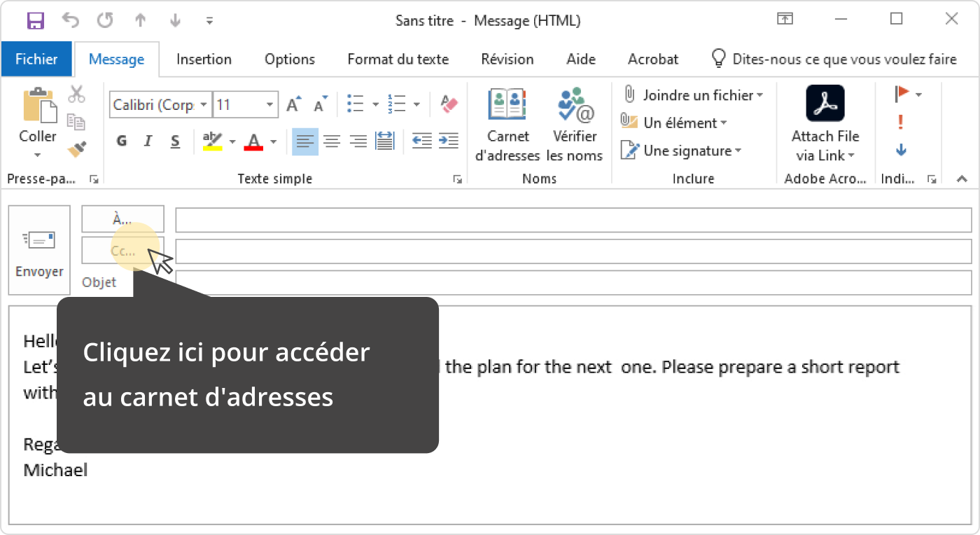Click the Envoyer send button

[x=39, y=251]
